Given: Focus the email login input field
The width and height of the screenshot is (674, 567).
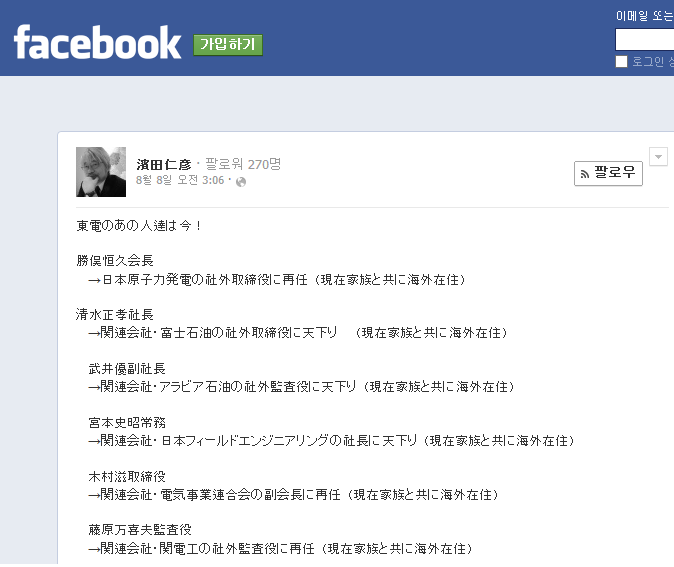Looking at the screenshot, I should pyautogui.click(x=644, y=40).
